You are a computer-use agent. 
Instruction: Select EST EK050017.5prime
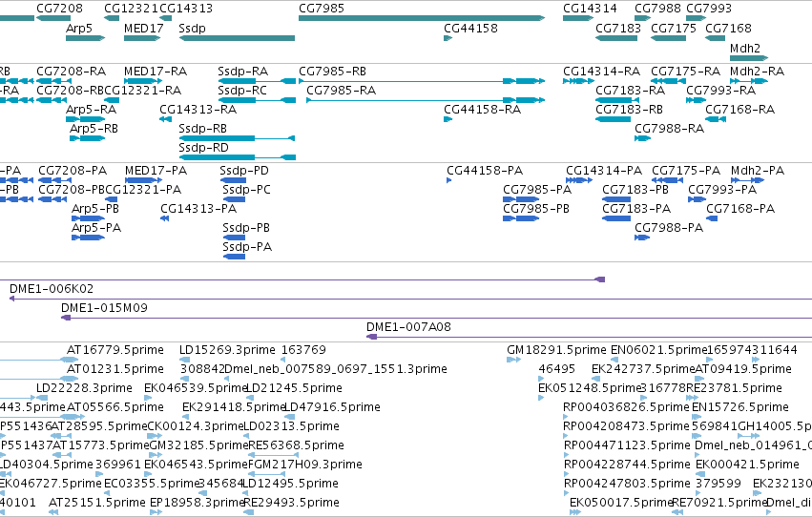(574, 512)
